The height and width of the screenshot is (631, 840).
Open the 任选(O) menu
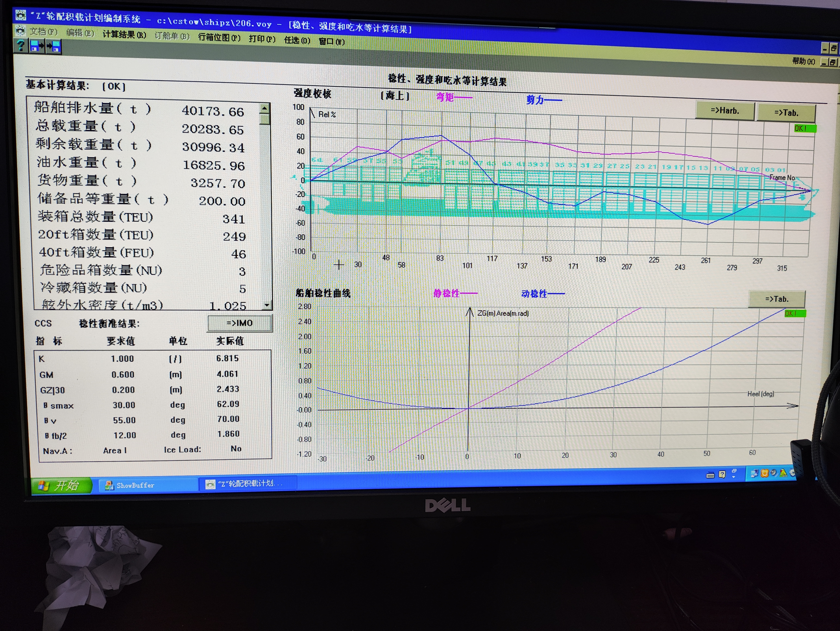click(x=297, y=40)
